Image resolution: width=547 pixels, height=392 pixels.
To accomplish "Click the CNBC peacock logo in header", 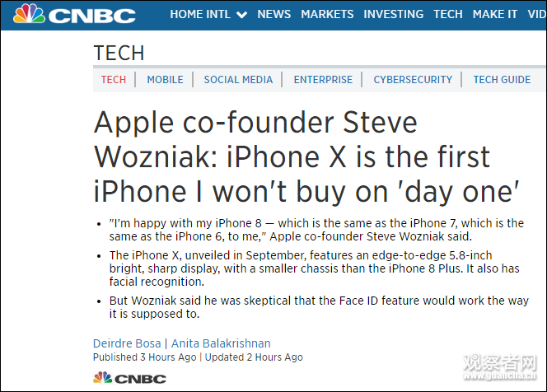I will [x=74, y=14].
